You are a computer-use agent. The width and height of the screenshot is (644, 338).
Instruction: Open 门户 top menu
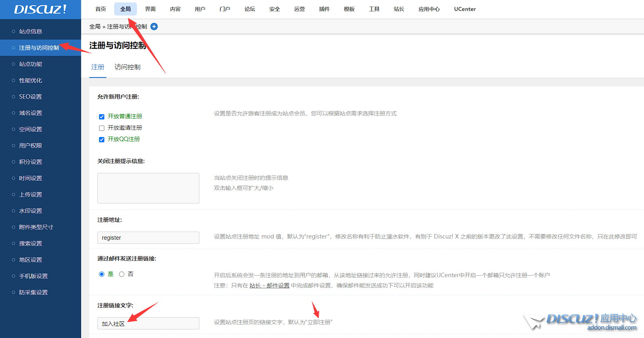[x=225, y=9]
